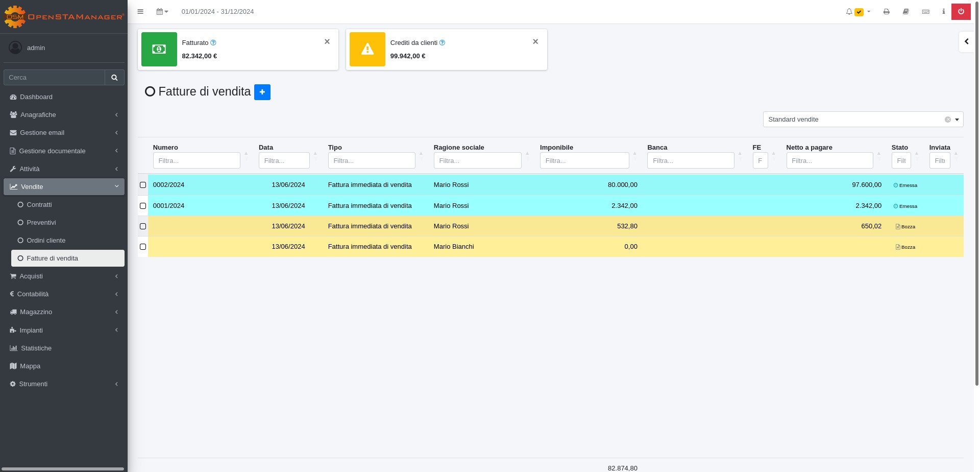The height and width of the screenshot is (472, 980).
Task: Tick the checkbox for invoice 0001/2024
Action: (x=143, y=206)
